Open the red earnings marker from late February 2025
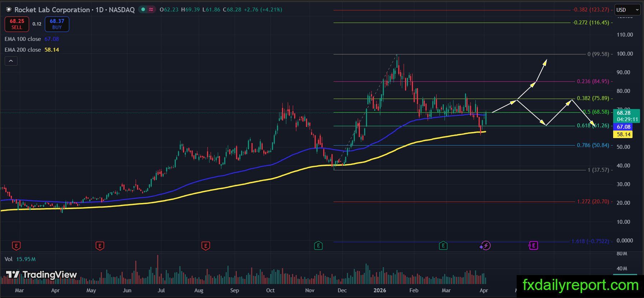Screen dimensions: 644x298 point(16,246)
